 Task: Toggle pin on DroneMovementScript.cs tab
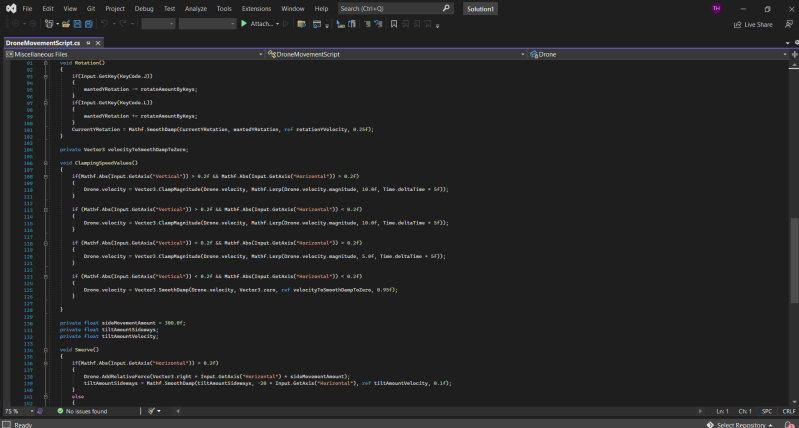pyautogui.click(x=88, y=43)
